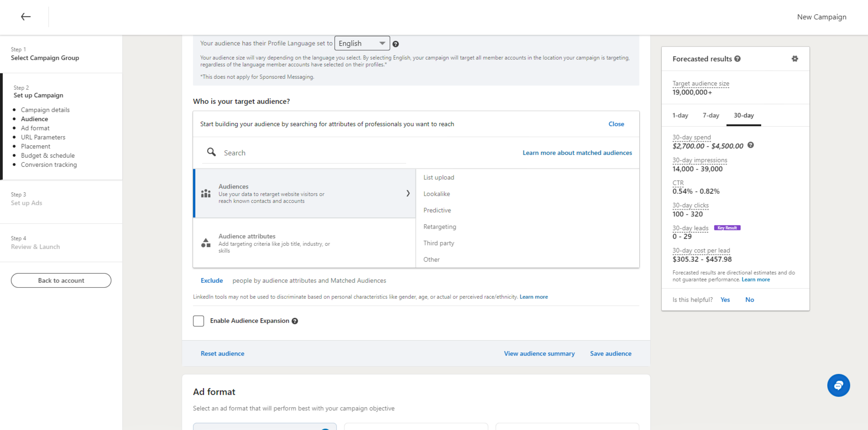
Task: Open the chat support bubble
Action: click(x=838, y=385)
